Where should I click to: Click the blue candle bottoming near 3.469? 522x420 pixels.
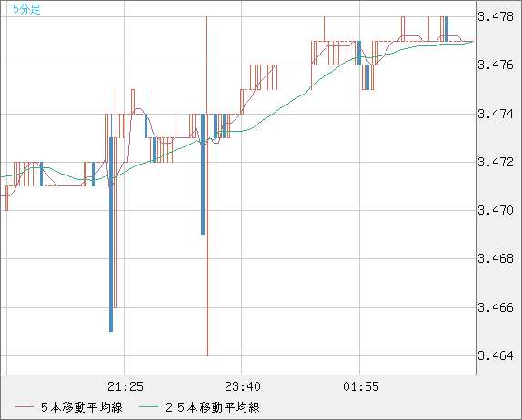tap(203, 175)
